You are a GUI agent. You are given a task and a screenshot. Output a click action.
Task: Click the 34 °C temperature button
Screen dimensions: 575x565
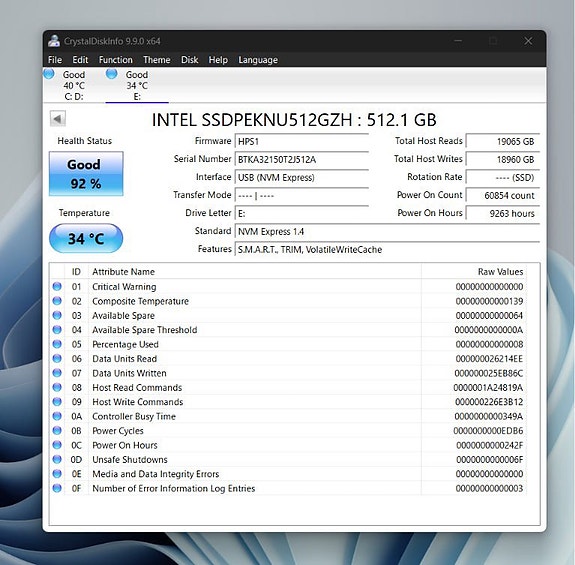[x=86, y=239]
